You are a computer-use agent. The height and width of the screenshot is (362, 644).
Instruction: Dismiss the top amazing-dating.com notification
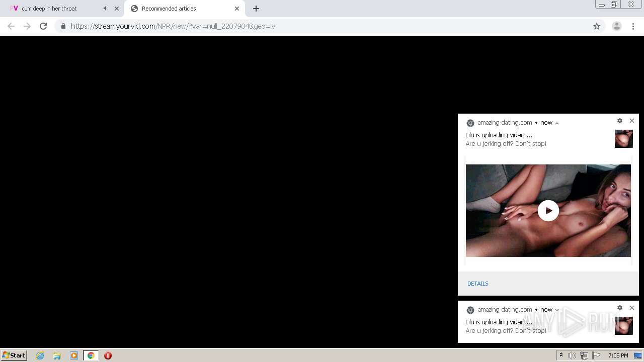632,121
